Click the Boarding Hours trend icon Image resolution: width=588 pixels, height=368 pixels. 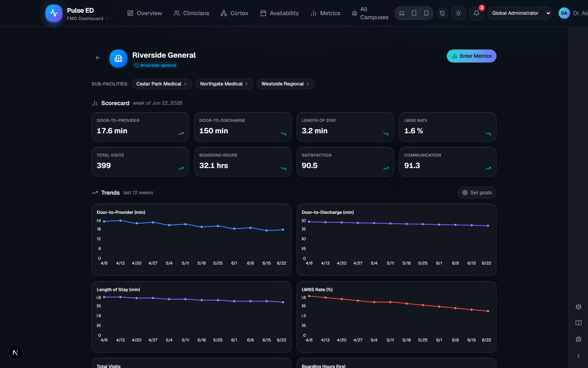point(283,168)
